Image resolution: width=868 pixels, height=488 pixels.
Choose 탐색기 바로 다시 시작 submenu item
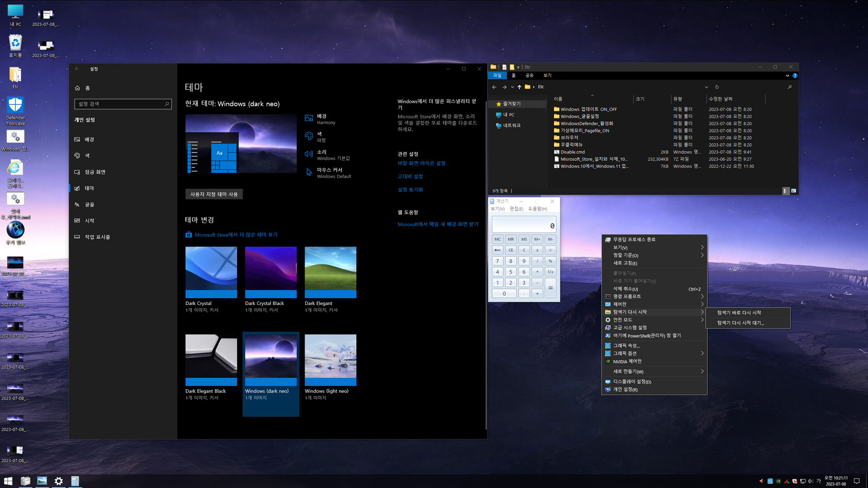click(x=748, y=313)
